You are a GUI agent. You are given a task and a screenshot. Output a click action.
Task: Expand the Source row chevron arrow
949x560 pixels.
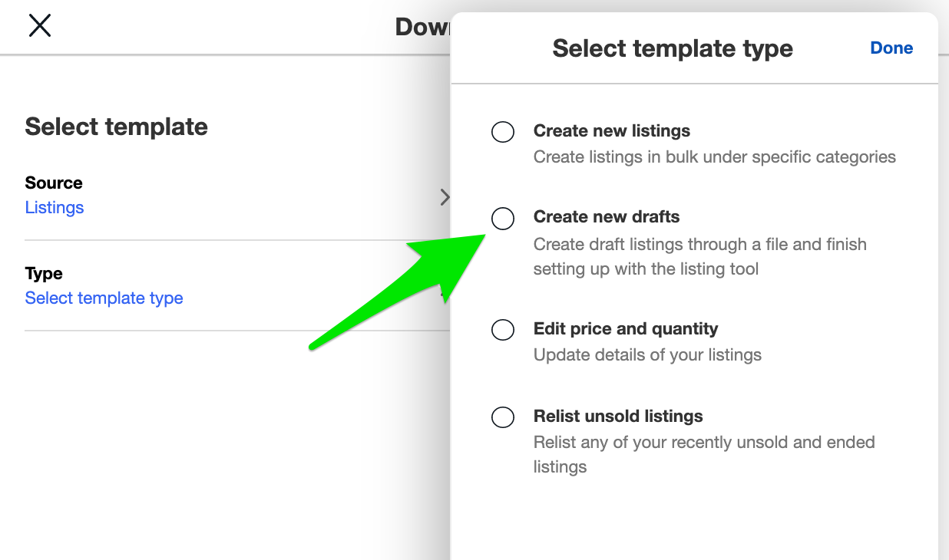point(445,197)
